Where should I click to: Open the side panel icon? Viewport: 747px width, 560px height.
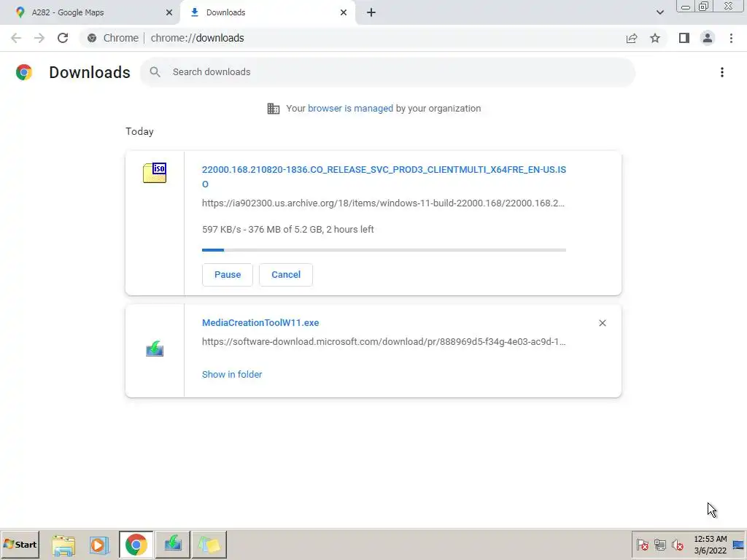tap(684, 38)
